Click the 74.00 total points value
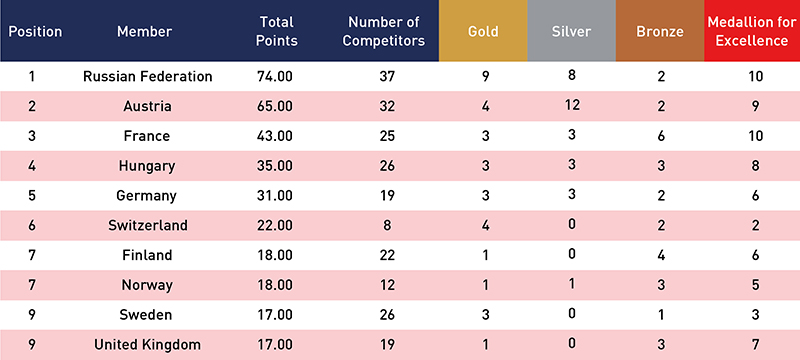The width and height of the screenshot is (800, 360). 276,76
